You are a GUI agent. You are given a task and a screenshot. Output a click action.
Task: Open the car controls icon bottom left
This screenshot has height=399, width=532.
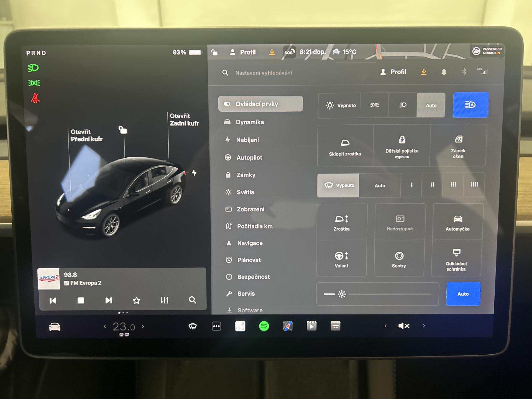[55, 327]
